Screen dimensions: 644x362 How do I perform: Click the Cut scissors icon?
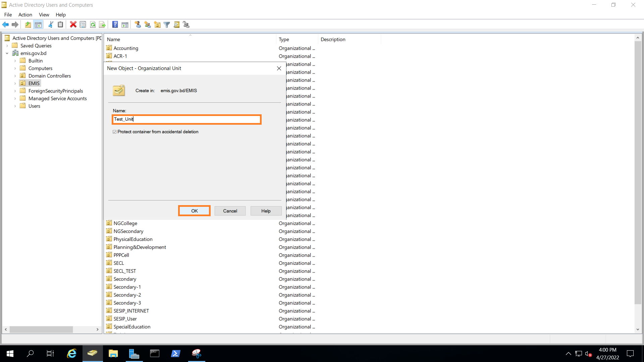[51, 24]
